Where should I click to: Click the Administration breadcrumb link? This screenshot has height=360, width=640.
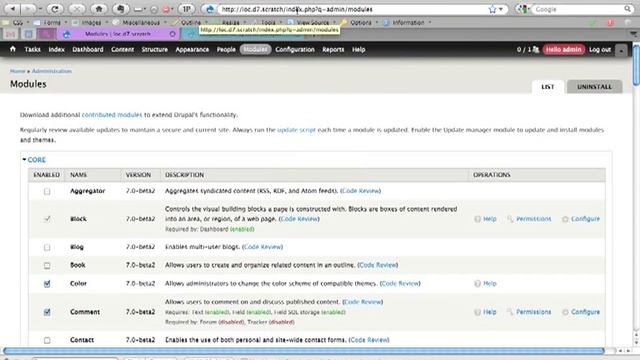(52, 71)
